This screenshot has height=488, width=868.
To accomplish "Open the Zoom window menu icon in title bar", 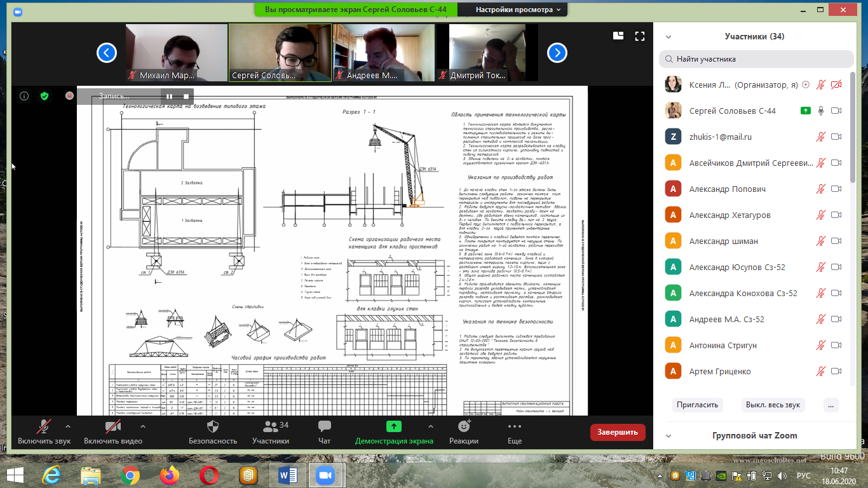I will coord(17,11).
